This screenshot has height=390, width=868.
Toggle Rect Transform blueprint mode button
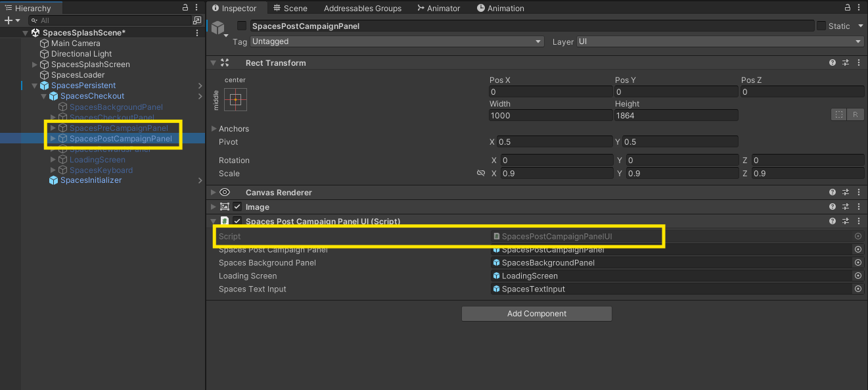pyautogui.click(x=839, y=114)
